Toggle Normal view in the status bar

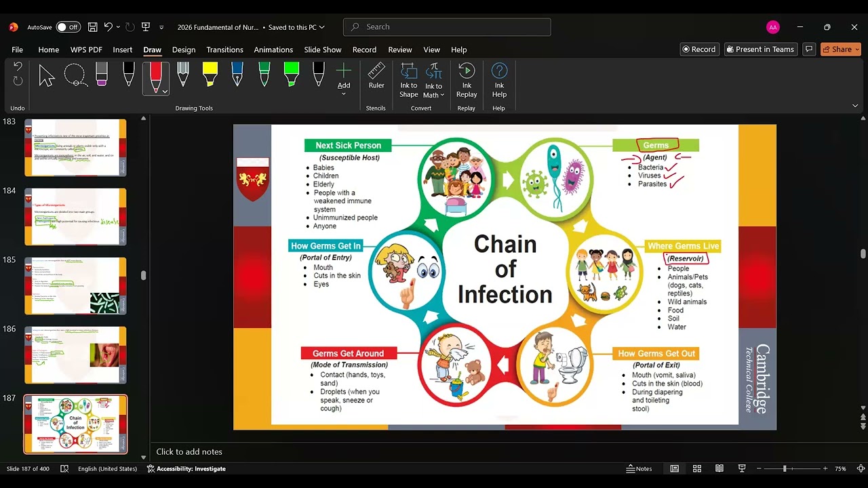[x=675, y=468]
